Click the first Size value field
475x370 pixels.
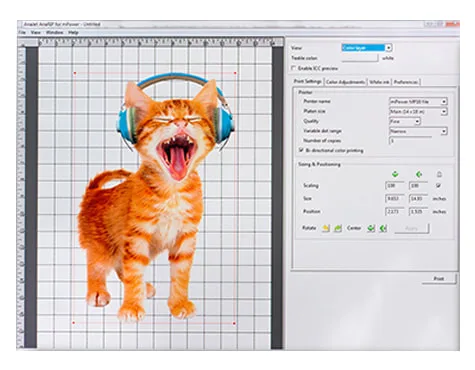395,199
